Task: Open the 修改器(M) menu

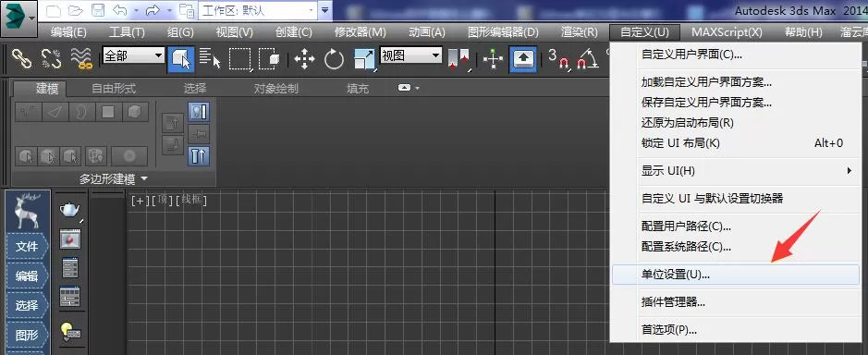Action: pyautogui.click(x=361, y=32)
